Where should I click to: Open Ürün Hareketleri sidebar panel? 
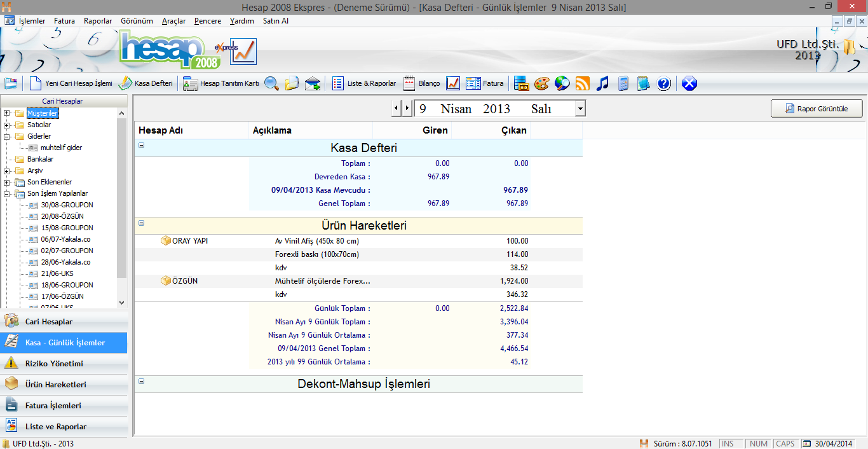(64, 384)
